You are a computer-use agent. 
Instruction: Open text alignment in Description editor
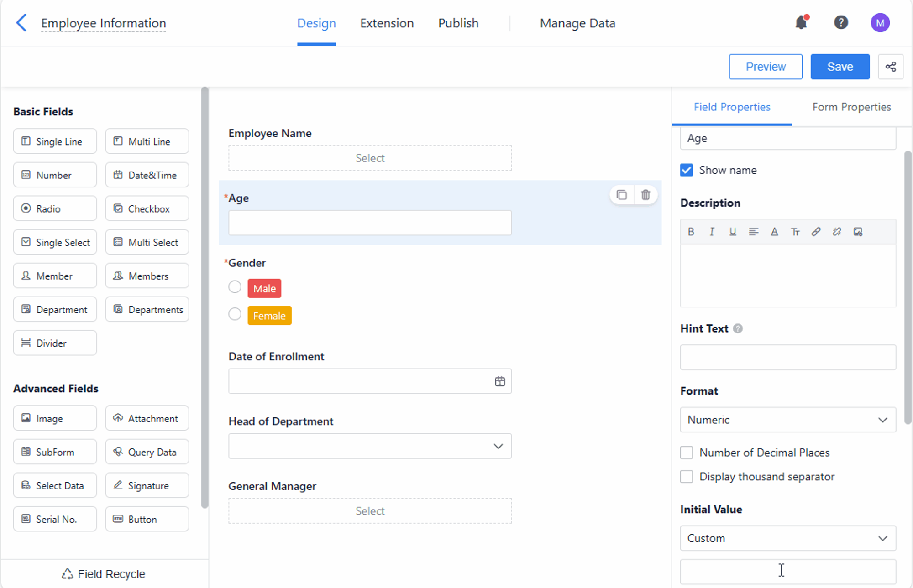coord(754,232)
